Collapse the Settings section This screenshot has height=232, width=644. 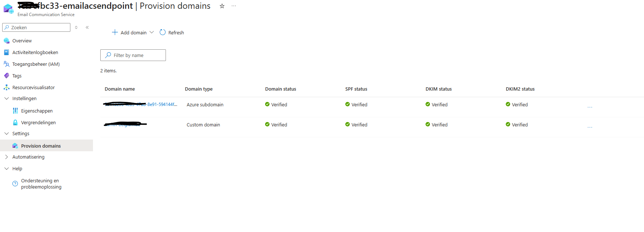(7, 133)
